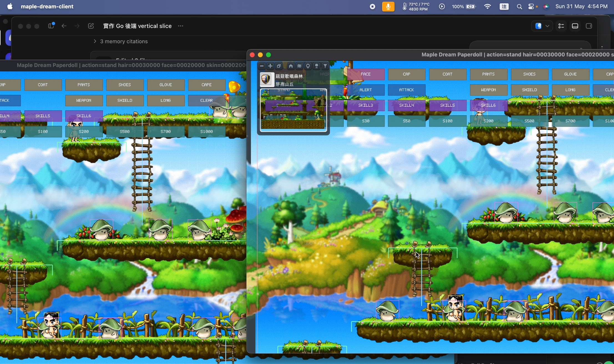Click the character silhouette icon on the minimap

tap(317, 66)
